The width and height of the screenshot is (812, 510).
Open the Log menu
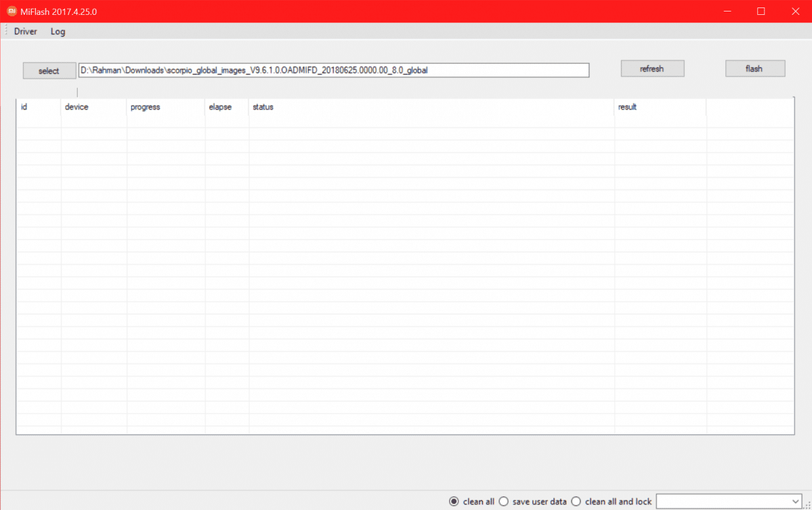point(58,32)
